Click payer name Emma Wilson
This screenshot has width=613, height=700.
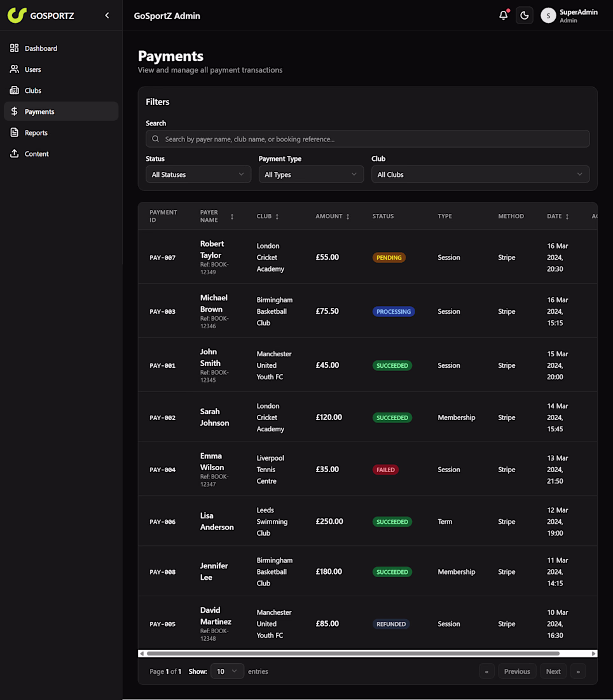(212, 461)
